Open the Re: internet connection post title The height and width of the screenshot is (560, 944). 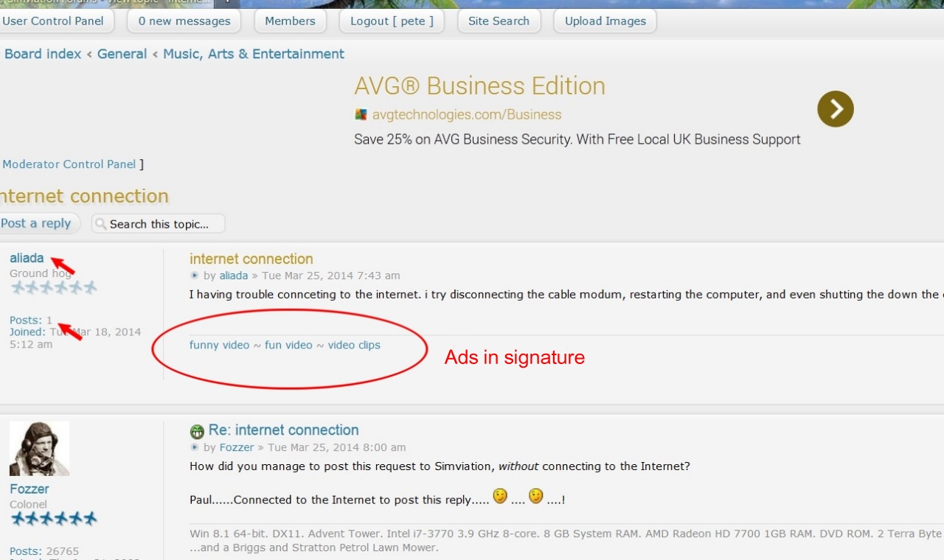[x=284, y=430]
